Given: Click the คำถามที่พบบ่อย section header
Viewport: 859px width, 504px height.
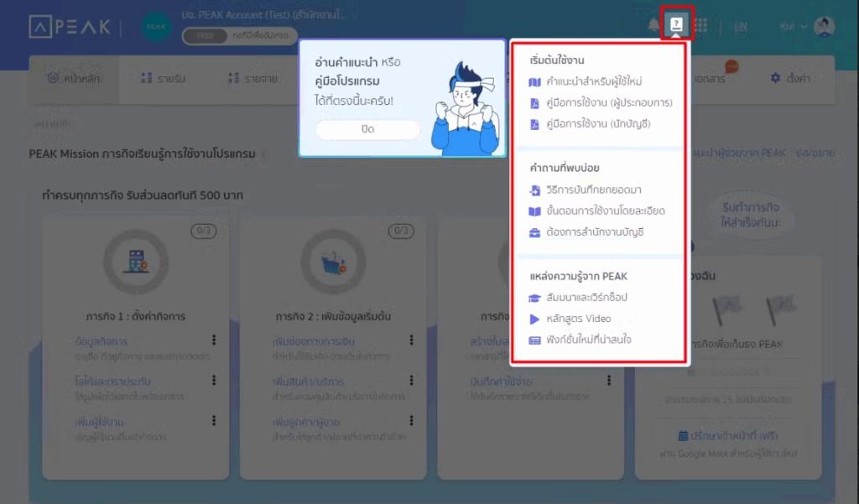Looking at the screenshot, I should 565,168.
